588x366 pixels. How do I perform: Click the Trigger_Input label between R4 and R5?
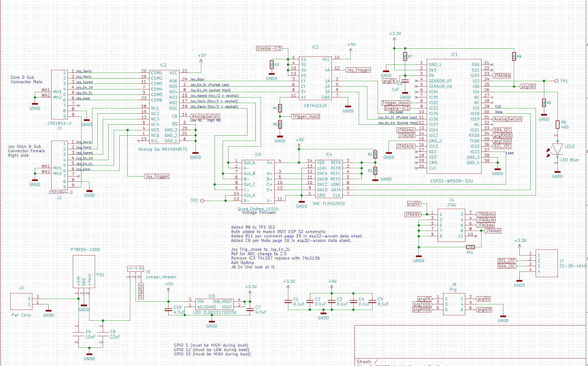(305, 116)
